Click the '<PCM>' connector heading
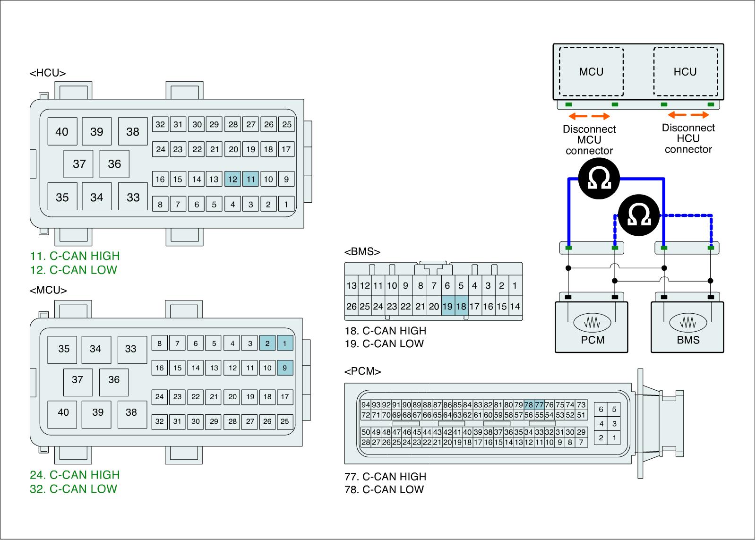The height and width of the screenshot is (540, 756). click(363, 371)
